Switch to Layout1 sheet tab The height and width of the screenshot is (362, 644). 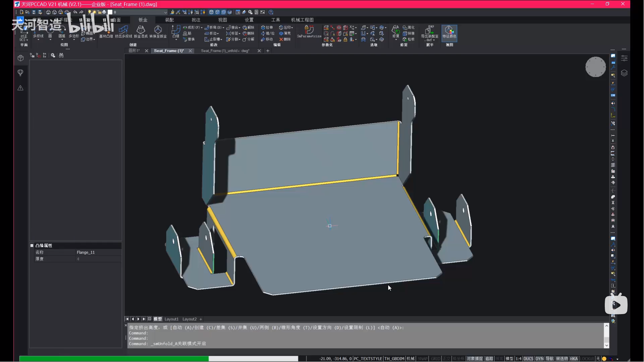[x=171, y=319]
